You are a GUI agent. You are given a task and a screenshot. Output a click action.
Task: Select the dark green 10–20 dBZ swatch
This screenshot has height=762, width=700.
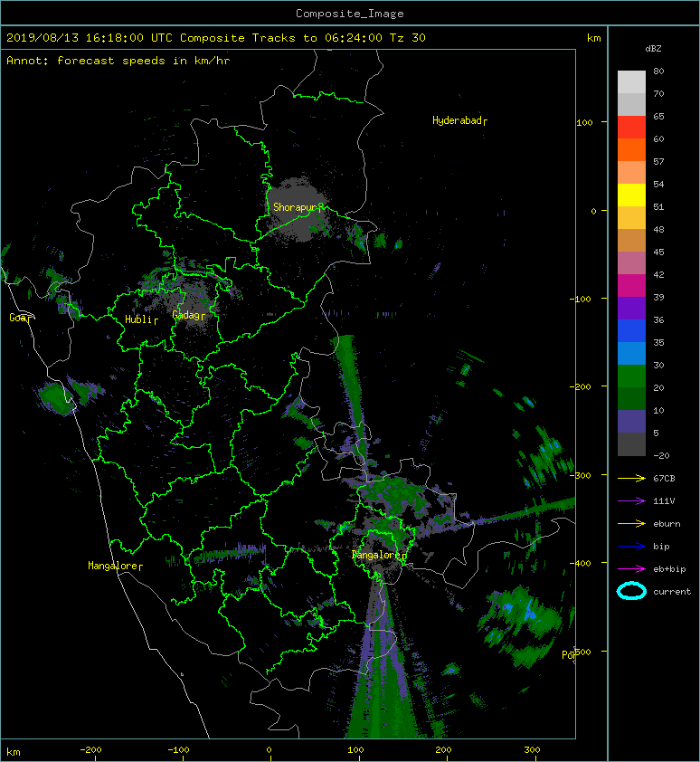[631, 398]
